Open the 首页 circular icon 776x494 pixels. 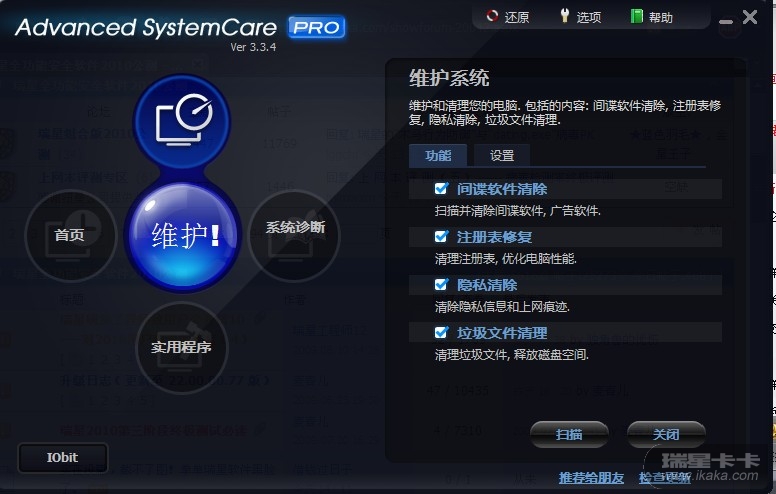tap(70, 236)
